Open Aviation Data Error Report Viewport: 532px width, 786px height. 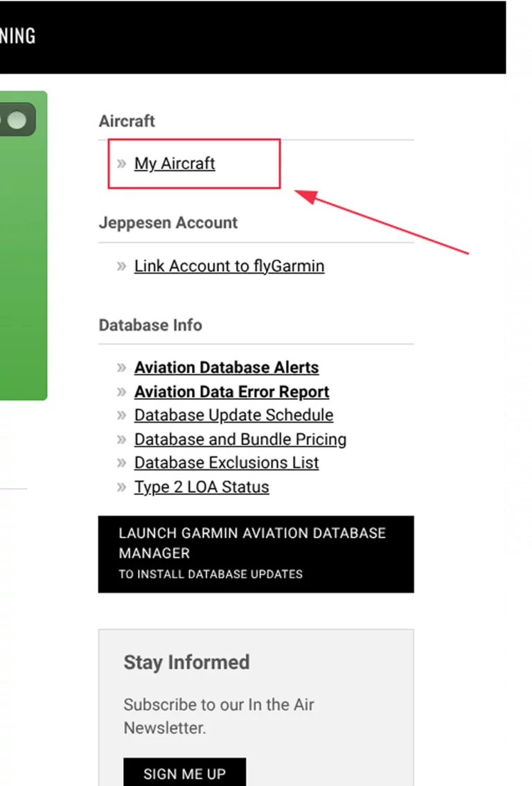pos(231,392)
